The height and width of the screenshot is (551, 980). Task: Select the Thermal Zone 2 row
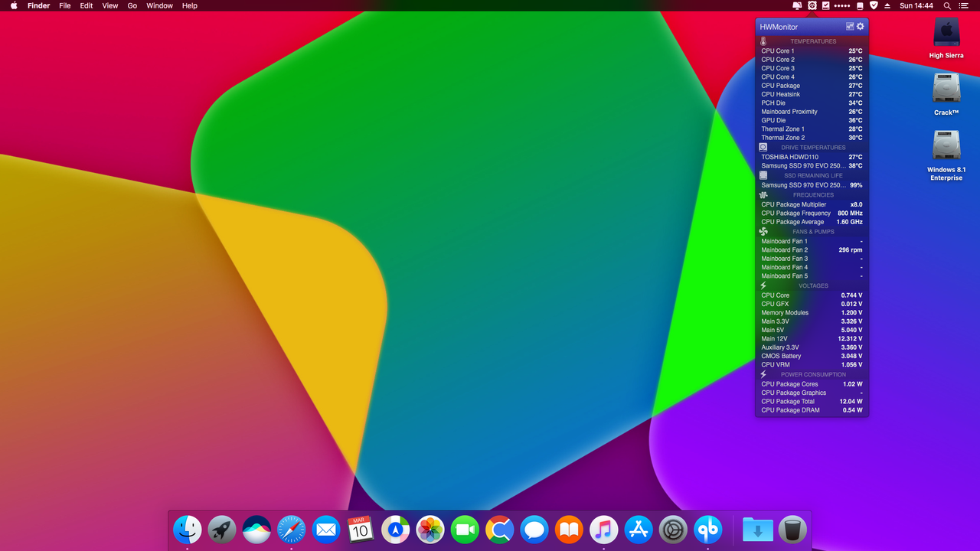pyautogui.click(x=812, y=138)
